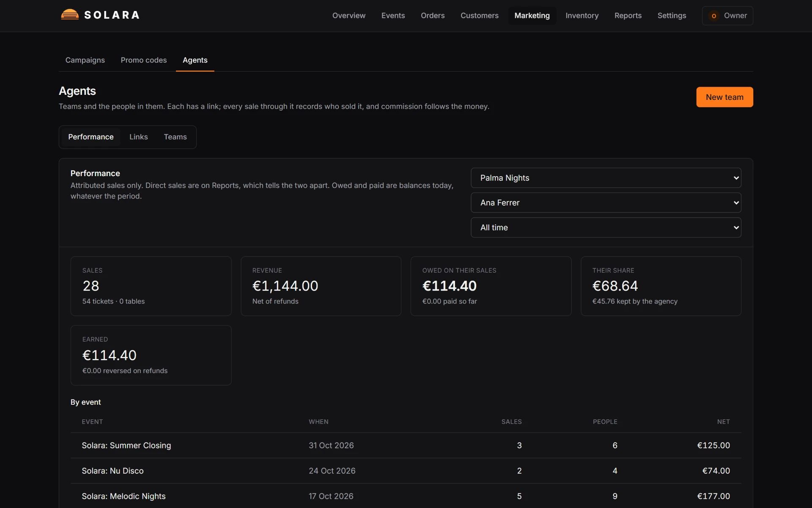Click the Revenue value €1,144.00
The image size is (812, 508).
pyautogui.click(x=285, y=286)
